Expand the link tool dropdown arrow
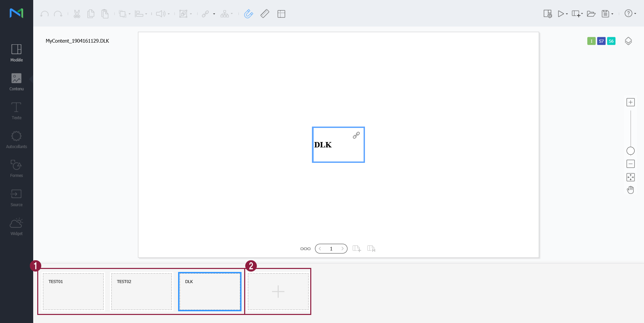This screenshot has height=323, width=644. tap(214, 14)
